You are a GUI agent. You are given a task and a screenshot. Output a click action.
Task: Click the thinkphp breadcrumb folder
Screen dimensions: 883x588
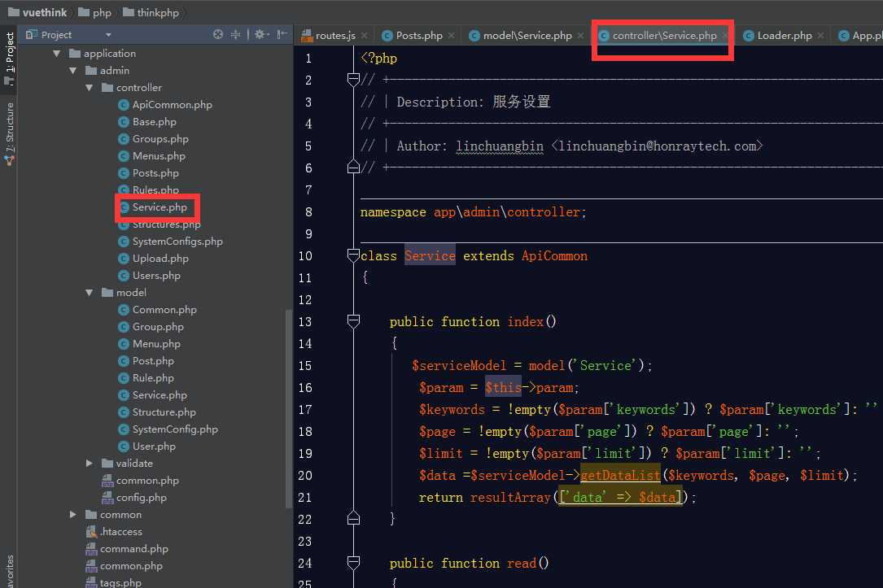(151, 12)
